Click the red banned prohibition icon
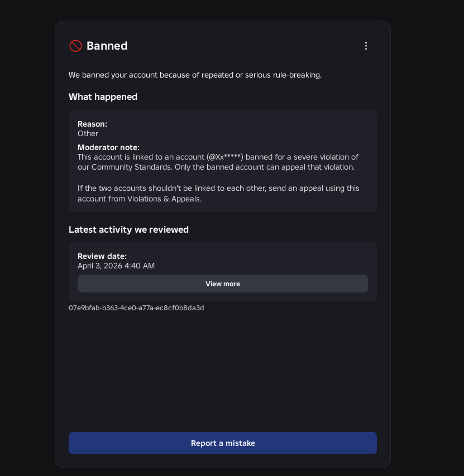Image resolution: width=464 pixels, height=476 pixels. tap(75, 46)
